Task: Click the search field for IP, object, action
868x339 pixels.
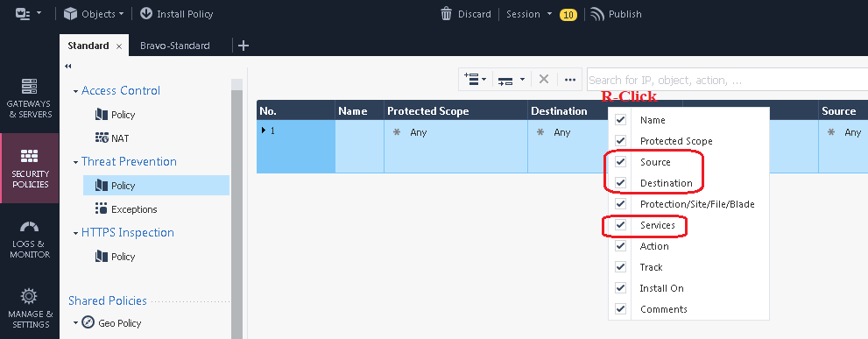Action: (727, 81)
